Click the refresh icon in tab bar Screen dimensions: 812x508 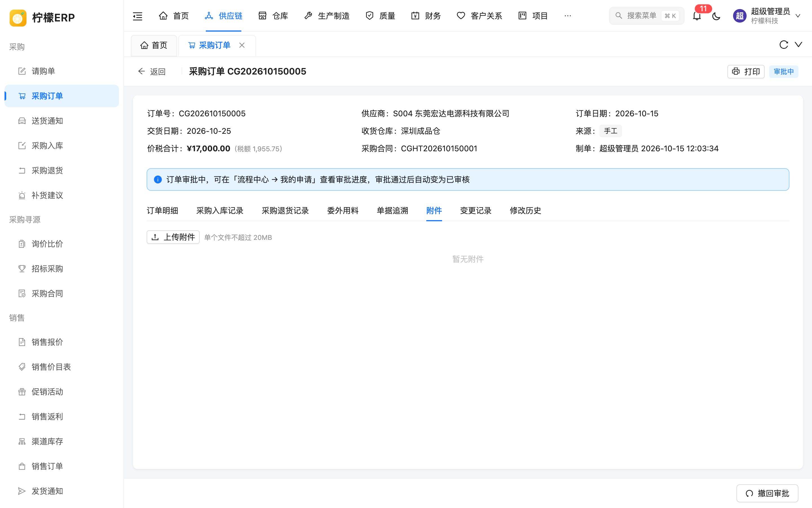pos(784,45)
